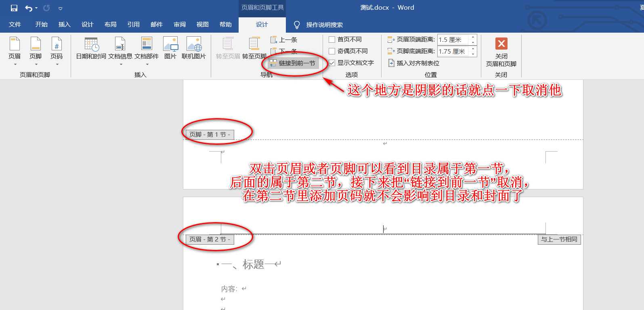644x310 pixels.
Task: Expand the 页眉 dropdown arrow
Action: 15,64
